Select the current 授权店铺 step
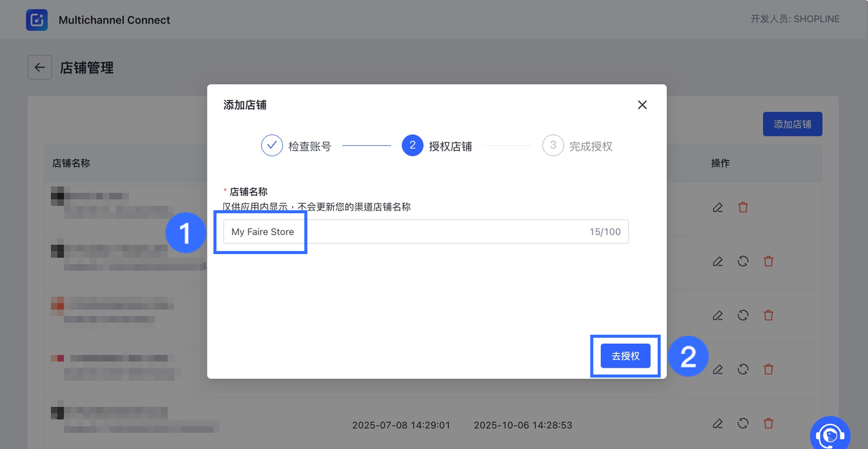The height and width of the screenshot is (449, 868). pos(437,146)
